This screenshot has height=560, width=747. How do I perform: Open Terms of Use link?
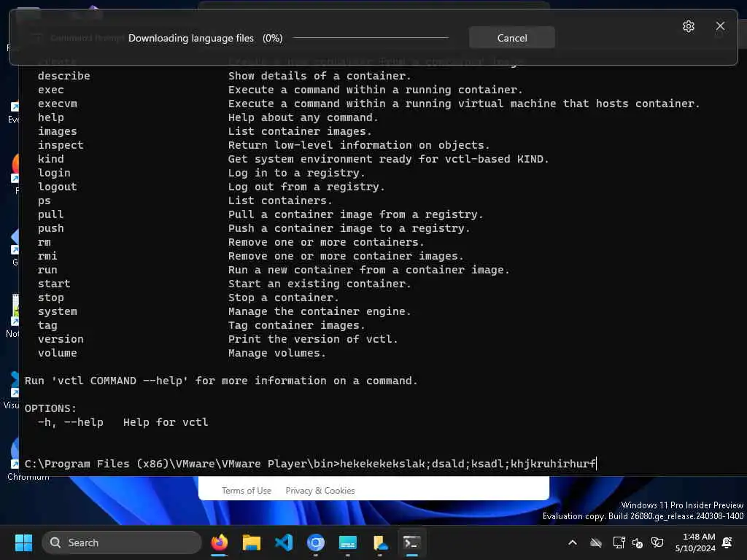point(247,491)
